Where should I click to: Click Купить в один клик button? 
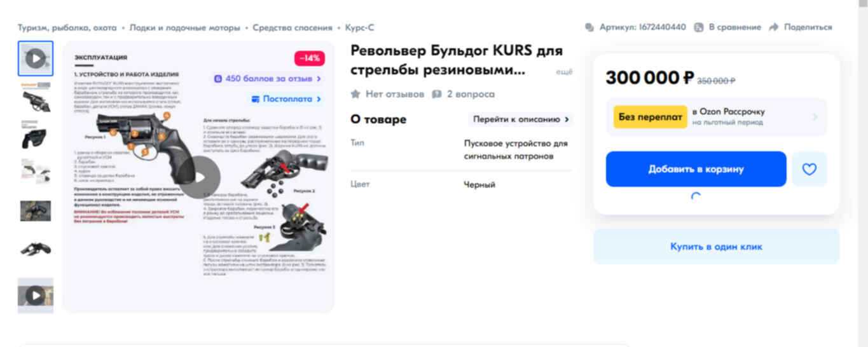click(717, 247)
